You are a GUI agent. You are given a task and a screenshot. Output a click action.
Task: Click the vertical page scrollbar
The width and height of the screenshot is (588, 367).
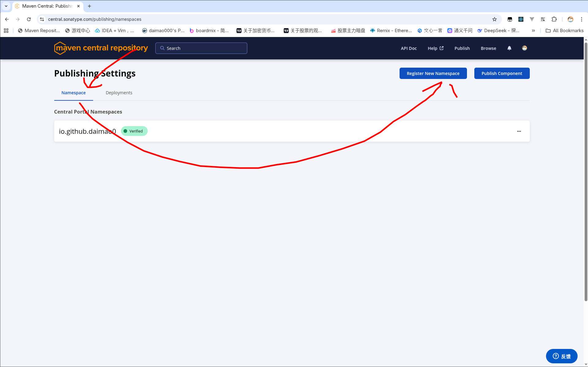(x=586, y=171)
